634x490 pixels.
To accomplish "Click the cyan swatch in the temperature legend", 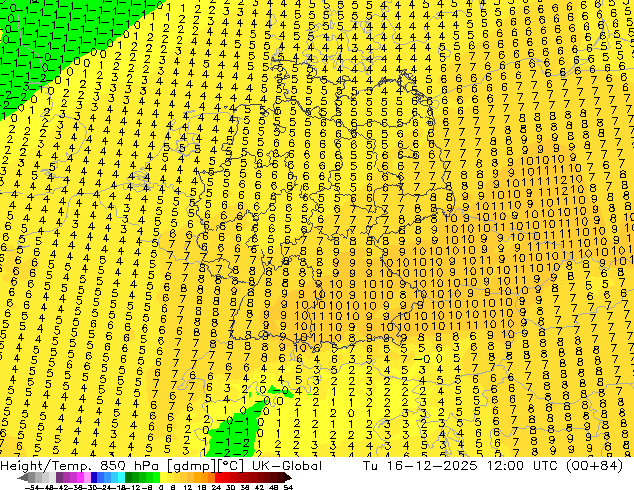I will [x=122, y=478].
